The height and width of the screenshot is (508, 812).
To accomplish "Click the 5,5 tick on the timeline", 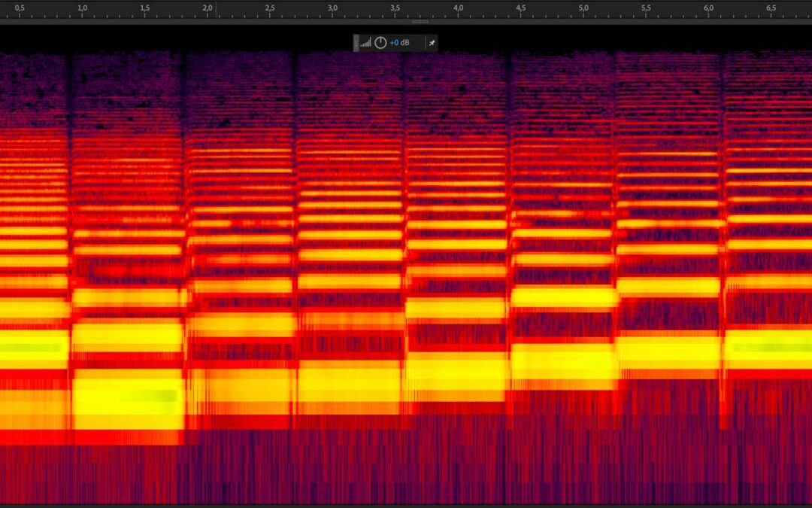I will click(x=646, y=8).
